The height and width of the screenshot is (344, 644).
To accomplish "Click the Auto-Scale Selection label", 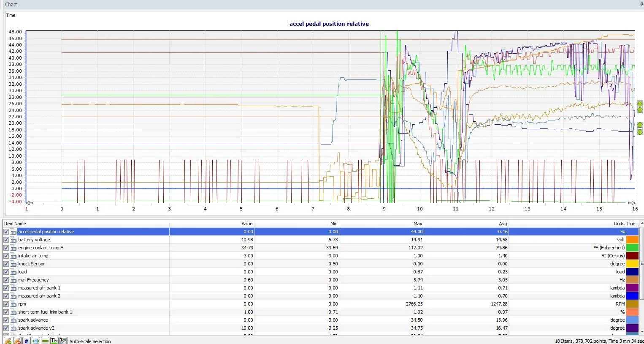I will coord(90,341).
